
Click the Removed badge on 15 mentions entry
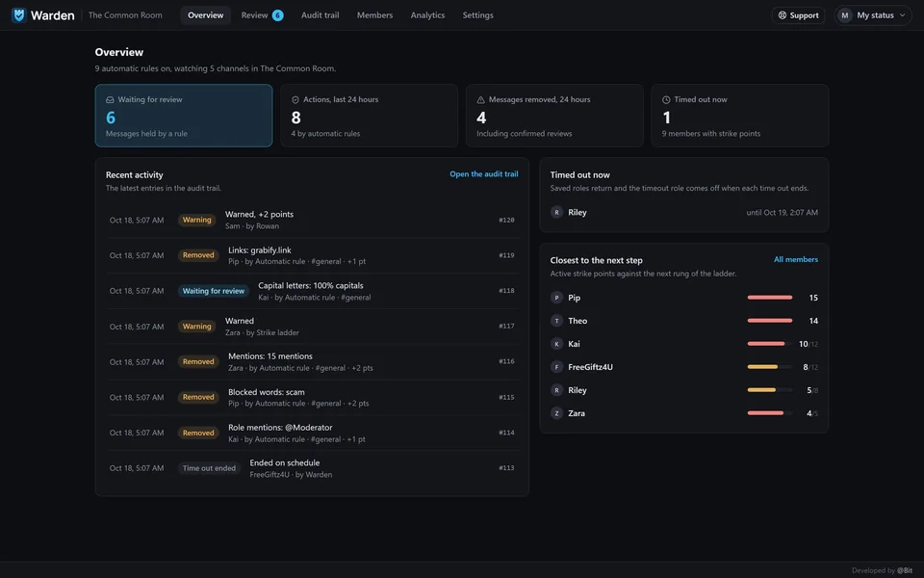point(198,361)
